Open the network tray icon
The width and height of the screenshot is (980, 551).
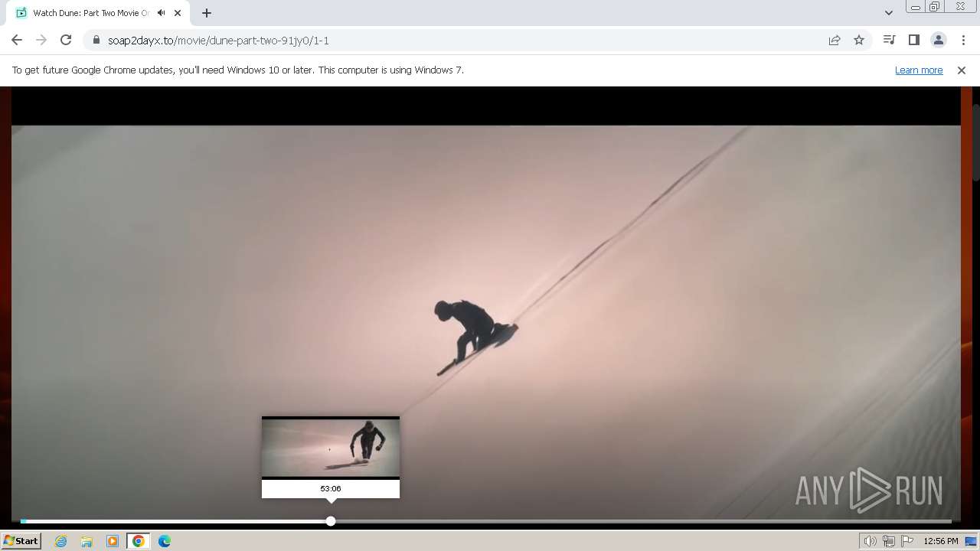(x=888, y=541)
